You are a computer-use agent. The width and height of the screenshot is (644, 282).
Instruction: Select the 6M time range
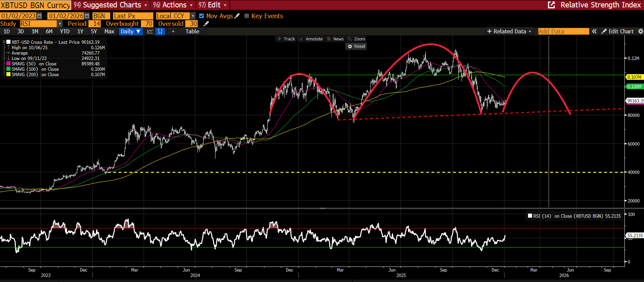click(49, 31)
